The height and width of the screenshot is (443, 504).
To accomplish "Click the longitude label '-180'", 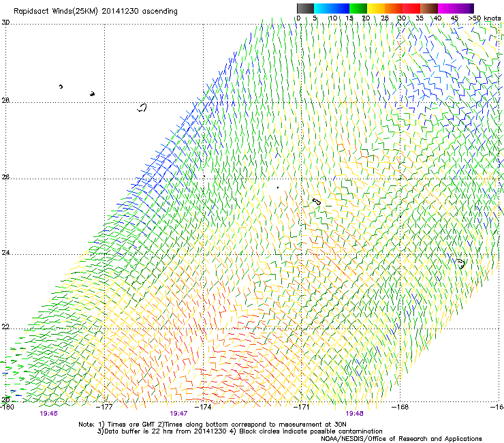I will 7,407.
